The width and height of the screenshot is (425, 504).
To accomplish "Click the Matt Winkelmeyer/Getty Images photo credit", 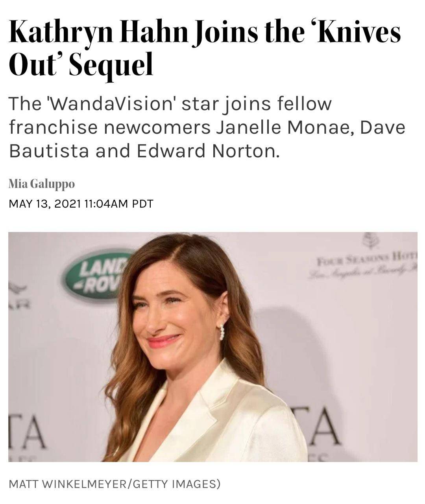I will 115,484.
